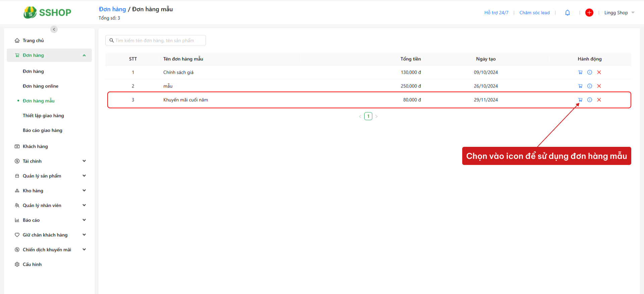Click the Quản lý sản phẩm icon
Image resolution: width=644 pixels, height=294 pixels.
tap(17, 176)
